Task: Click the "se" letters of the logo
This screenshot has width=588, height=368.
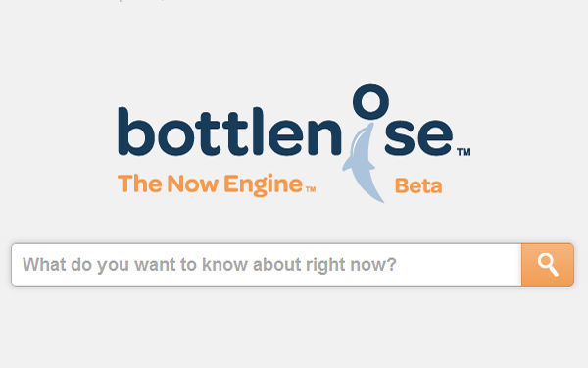Action: (418, 136)
